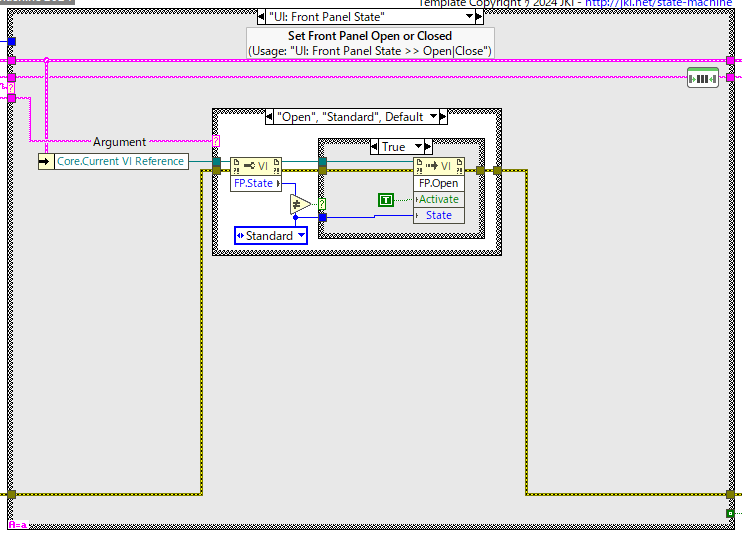Click the FP.State property
This screenshot has width=742, height=533.
tap(256, 183)
